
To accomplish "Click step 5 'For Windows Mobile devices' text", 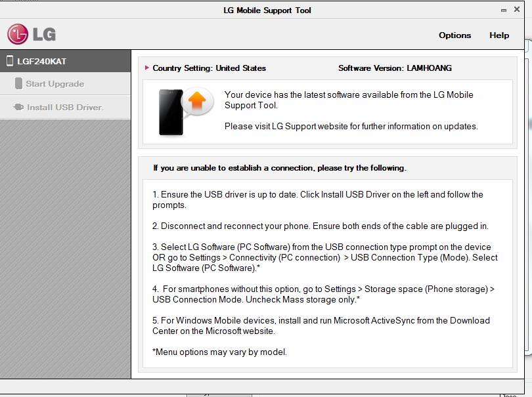I will click(x=321, y=325).
